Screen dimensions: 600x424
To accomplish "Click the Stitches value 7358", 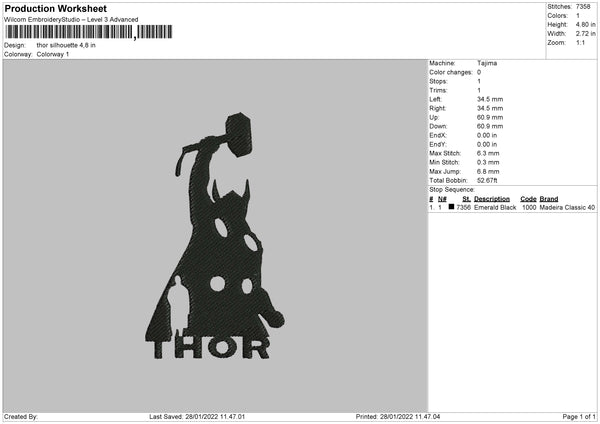I will click(583, 7).
